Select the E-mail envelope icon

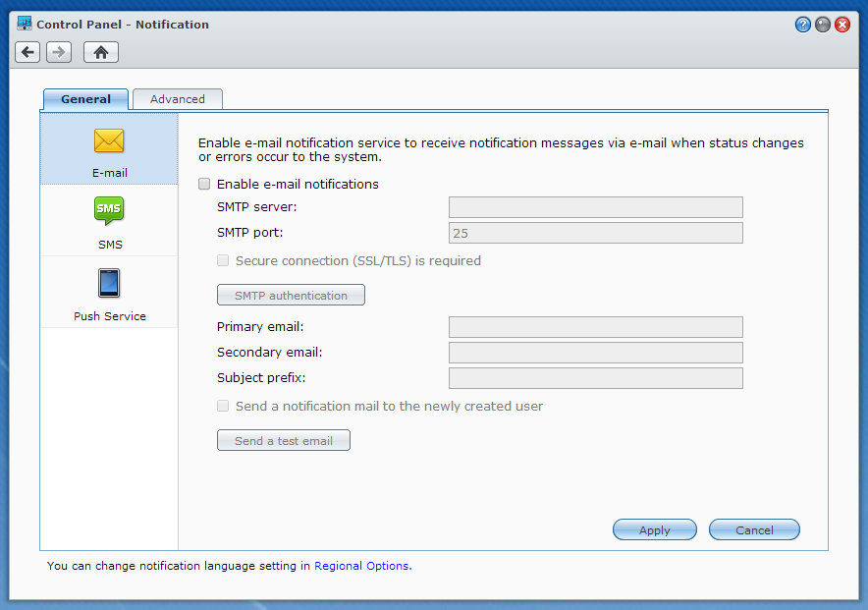109,141
